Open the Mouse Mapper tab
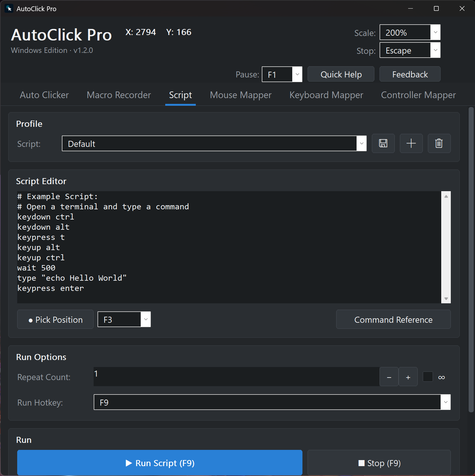Viewport: 475px width, 476px height. (241, 95)
